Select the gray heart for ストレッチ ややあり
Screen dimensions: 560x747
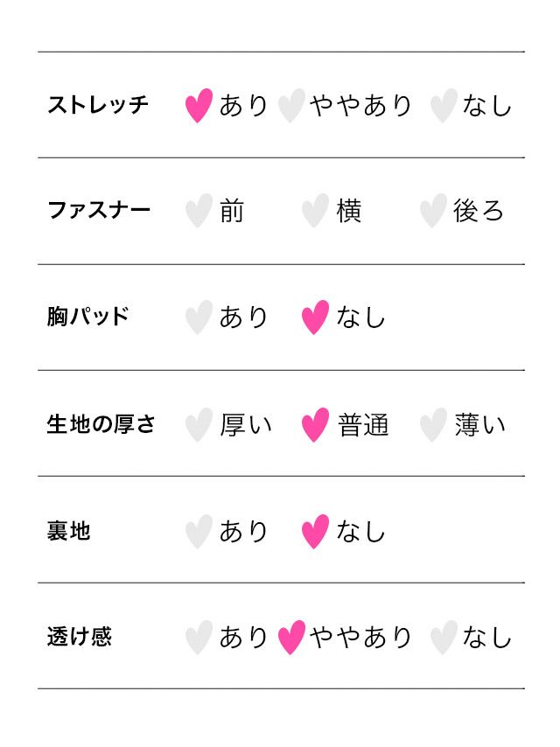click(x=291, y=106)
